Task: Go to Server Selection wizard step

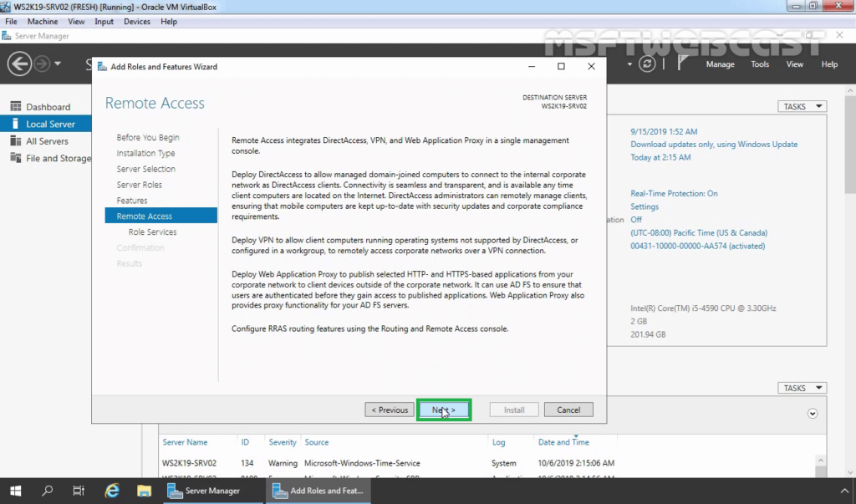Action: (145, 170)
